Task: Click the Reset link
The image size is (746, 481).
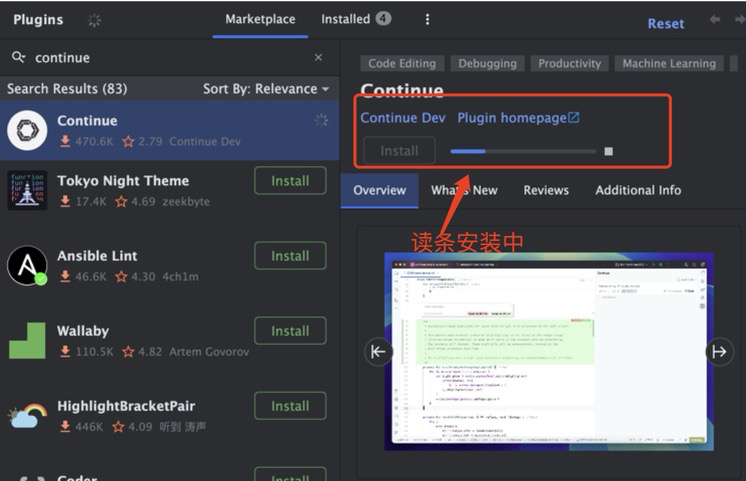Action: (666, 23)
